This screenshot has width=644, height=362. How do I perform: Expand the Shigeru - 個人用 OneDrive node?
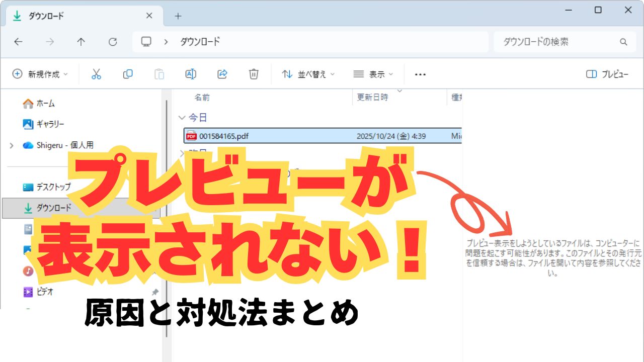[x=11, y=145]
